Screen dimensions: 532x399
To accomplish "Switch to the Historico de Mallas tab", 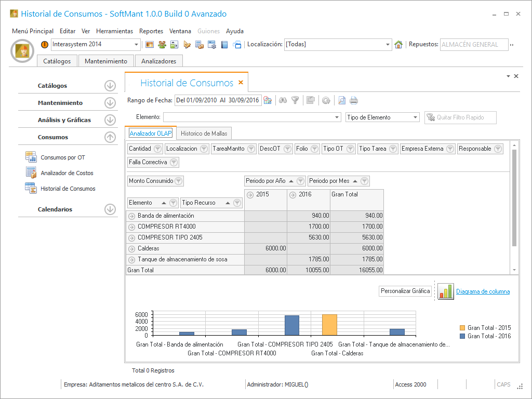I will 204,134.
